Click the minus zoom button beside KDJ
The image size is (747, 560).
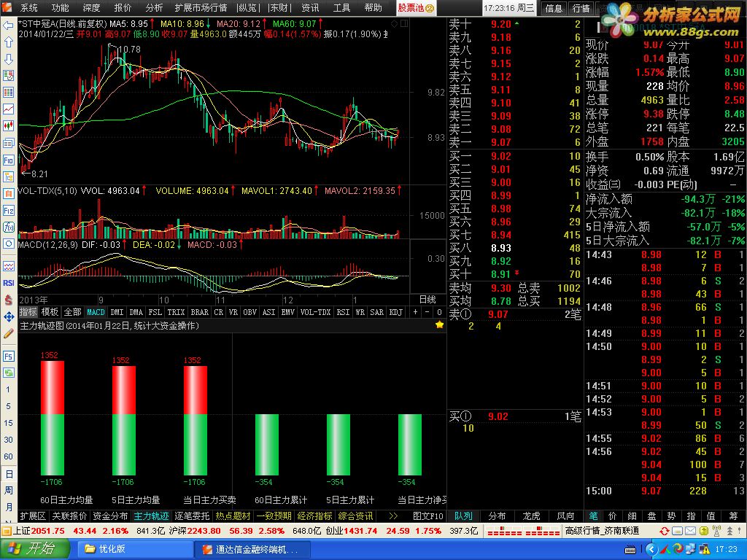[427, 312]
